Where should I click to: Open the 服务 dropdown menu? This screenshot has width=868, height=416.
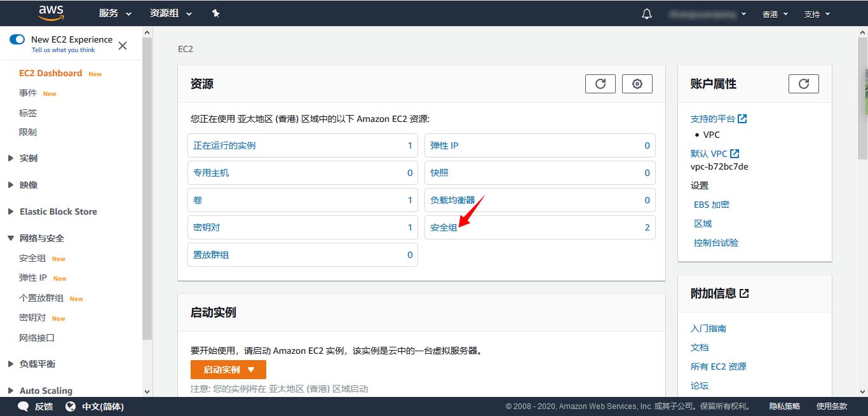[x=115, y=13]
